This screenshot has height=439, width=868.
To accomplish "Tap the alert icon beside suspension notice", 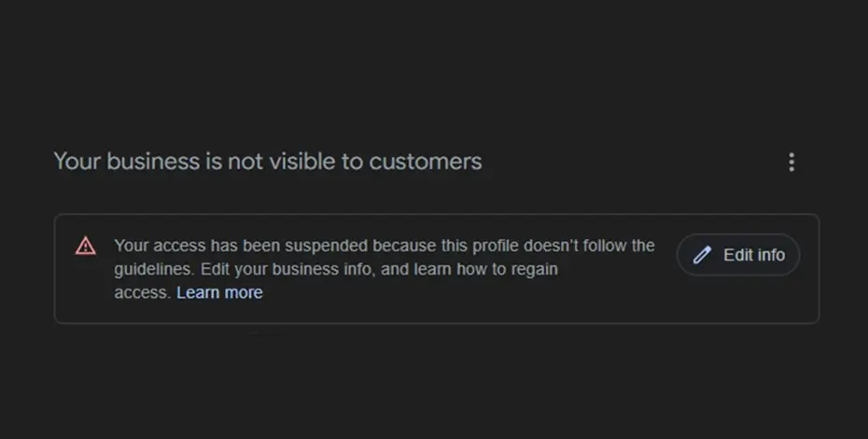I will pyautogui.click(x=86, y=247).
